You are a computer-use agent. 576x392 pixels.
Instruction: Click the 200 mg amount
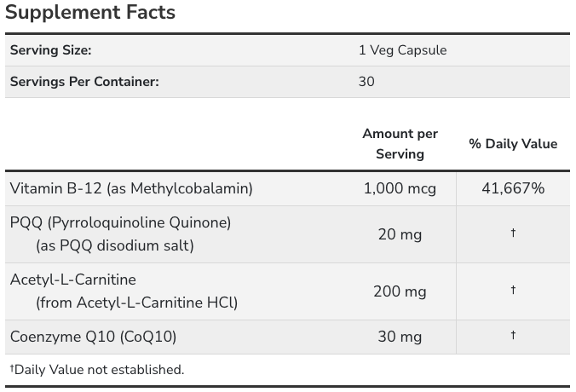click(400, 291)
